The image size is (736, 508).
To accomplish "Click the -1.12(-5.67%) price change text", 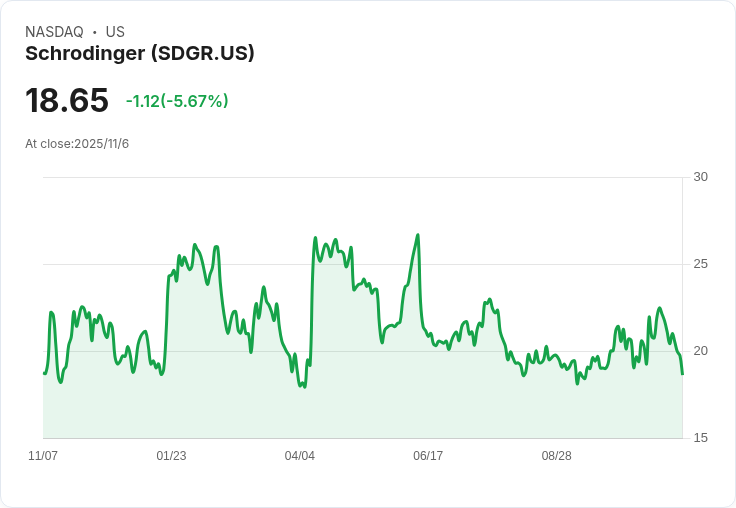I will (177, 101).
